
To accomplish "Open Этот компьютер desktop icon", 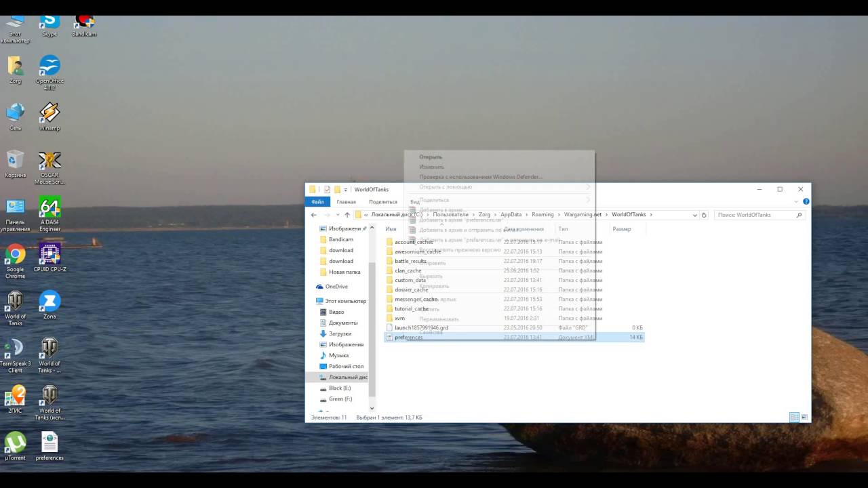I will 15,29.
